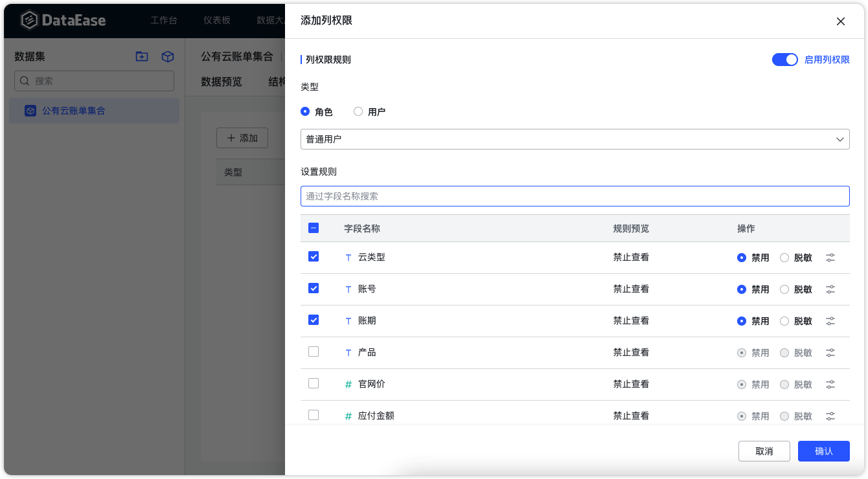Click the 规则预览 column header
Image resolution: width=868 pixels, height=479 pixels.
click(x=631, y=228)
